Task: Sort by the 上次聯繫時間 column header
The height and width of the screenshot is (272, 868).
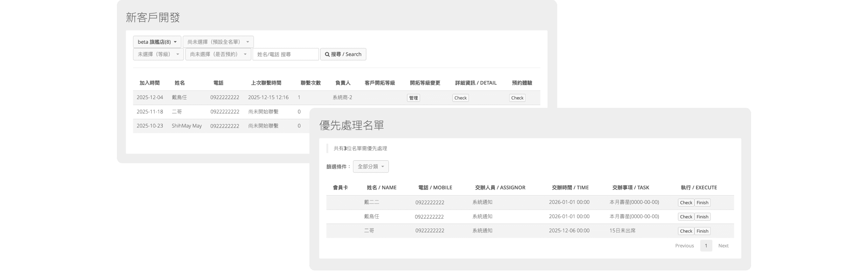Action: pos(266,83)
